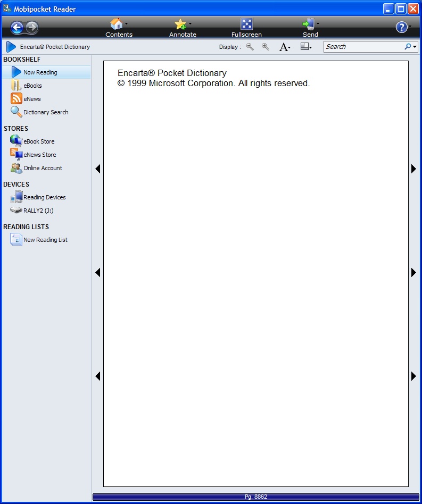Click the top previous-page left arrow
422x504 pixels.
point(98,169)
